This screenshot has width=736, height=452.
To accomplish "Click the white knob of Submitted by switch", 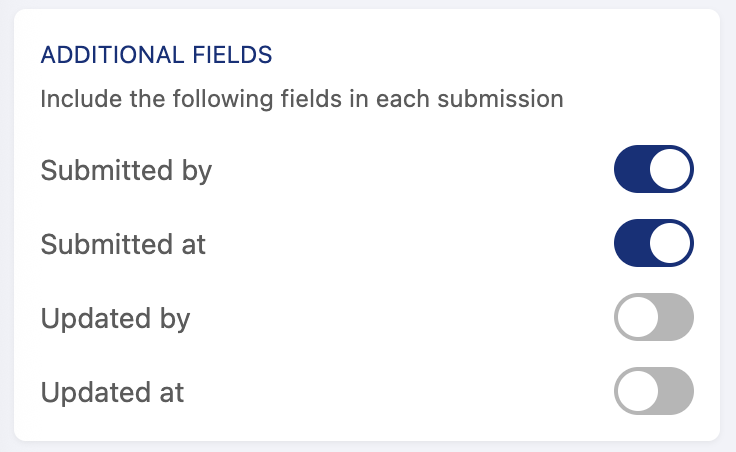I will pyautogui.click(x=671, y=171).
